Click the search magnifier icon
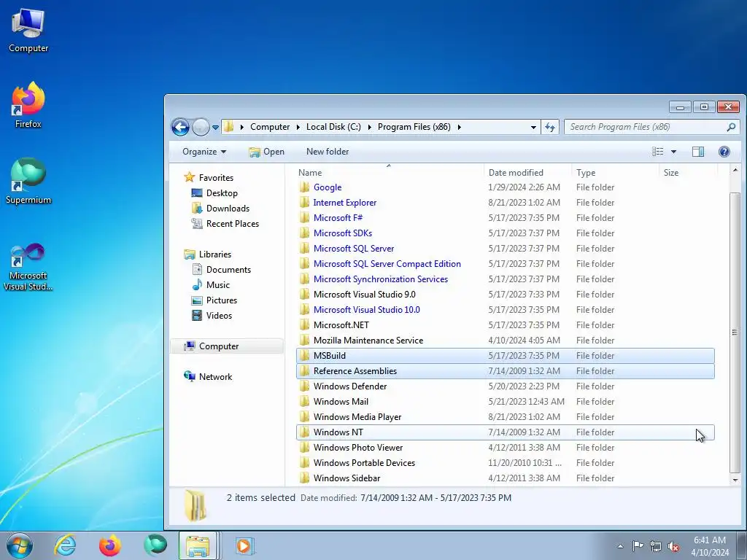This screenshot has width=747, height=560. 731,127
